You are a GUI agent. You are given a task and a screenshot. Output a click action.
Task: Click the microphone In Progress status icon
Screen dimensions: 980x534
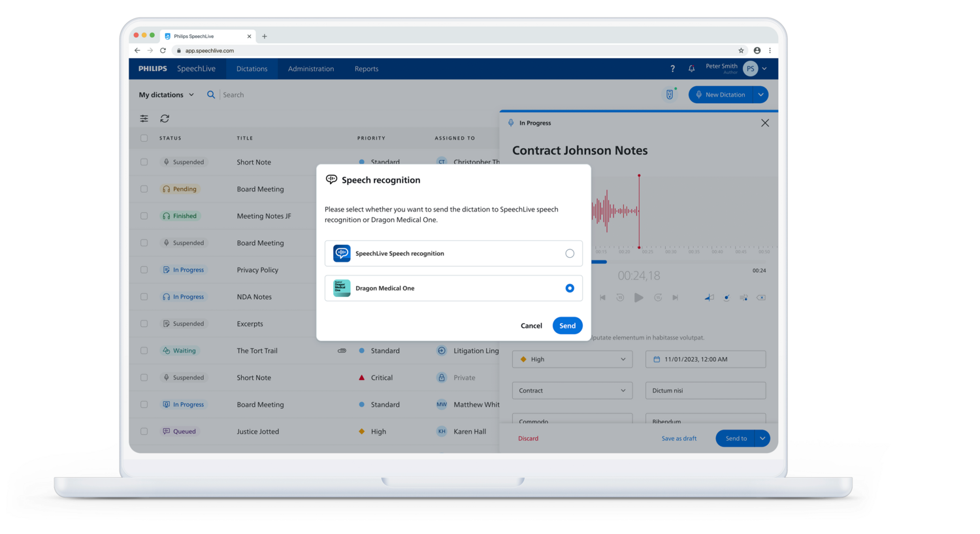pos(511,123)
